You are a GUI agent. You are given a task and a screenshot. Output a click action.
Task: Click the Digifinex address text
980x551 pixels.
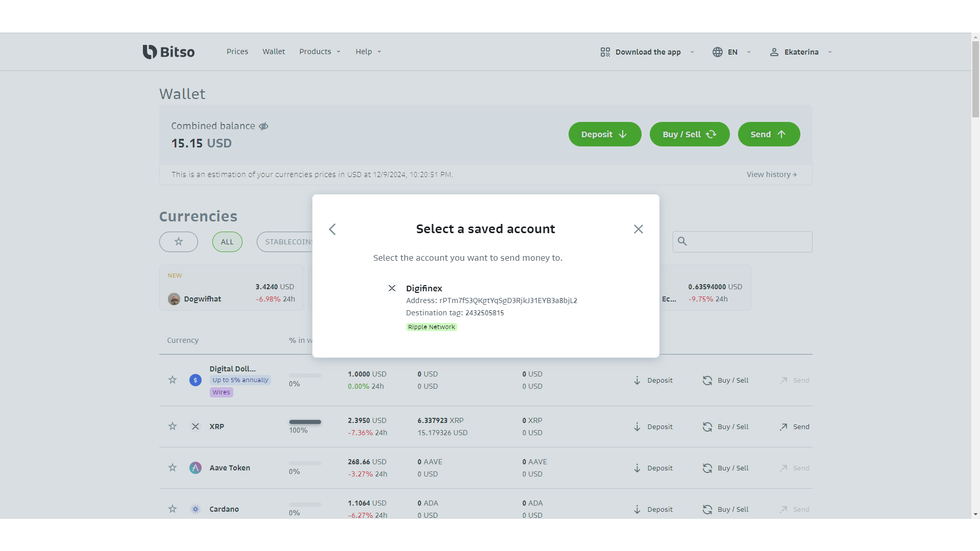(492, 300)
